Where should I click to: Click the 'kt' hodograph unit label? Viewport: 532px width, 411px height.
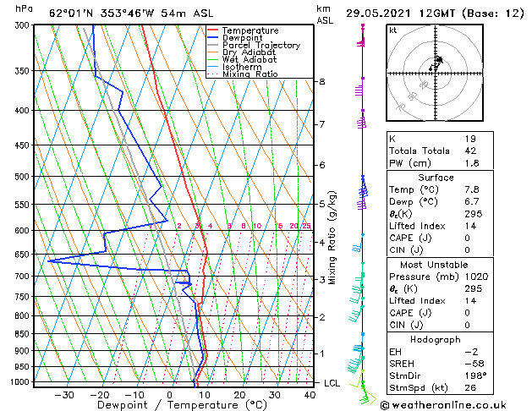[393, 30]
